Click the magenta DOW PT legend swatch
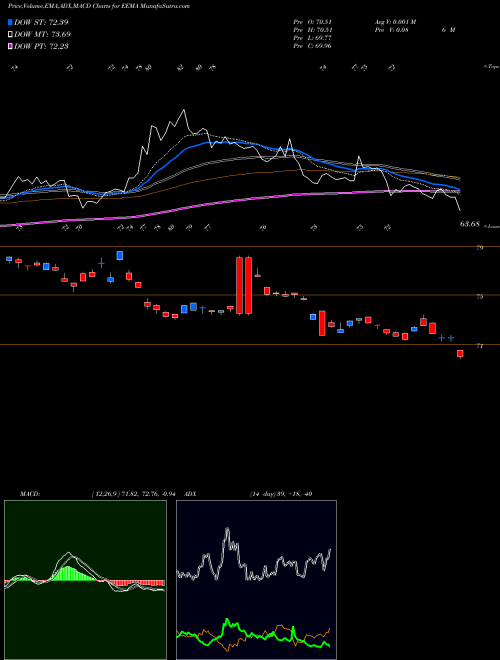 coord(10,46)
